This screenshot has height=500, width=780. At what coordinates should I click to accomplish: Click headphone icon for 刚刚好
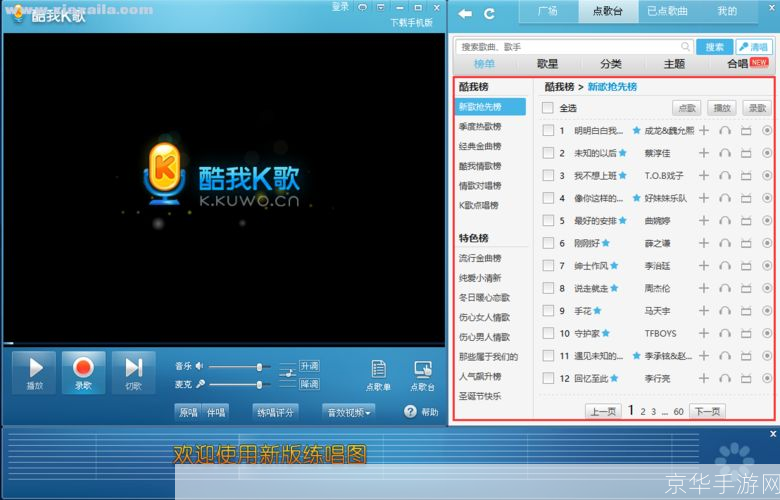tap(725, 243)
